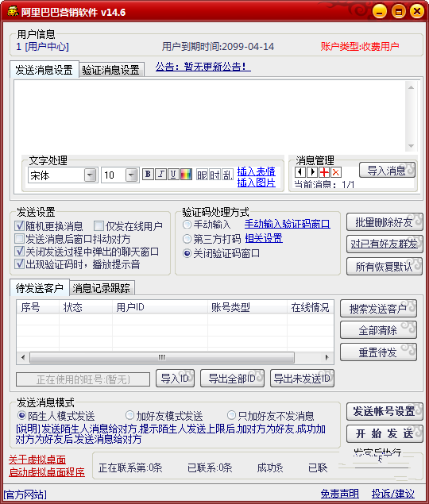
Task: Insert random characters with 乱 icon
Action: click(227, 175)
